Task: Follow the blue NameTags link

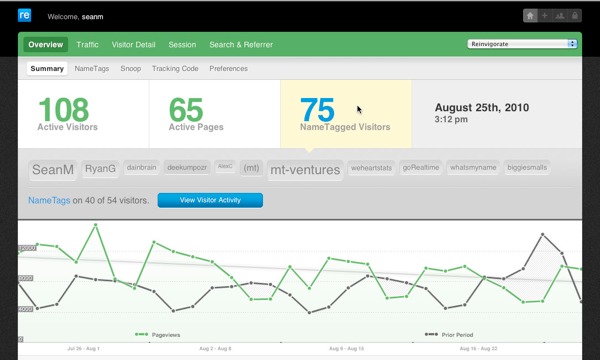Action: [x=49, y=200]
